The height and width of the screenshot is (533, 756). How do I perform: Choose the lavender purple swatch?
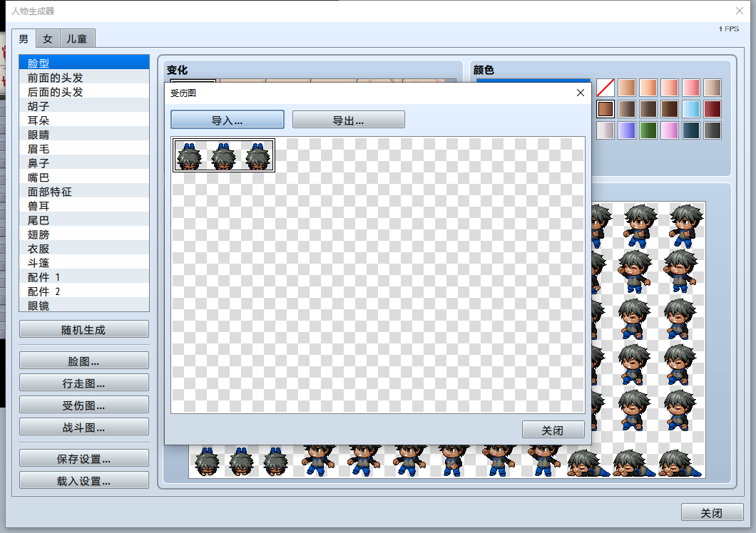point(627,130)
